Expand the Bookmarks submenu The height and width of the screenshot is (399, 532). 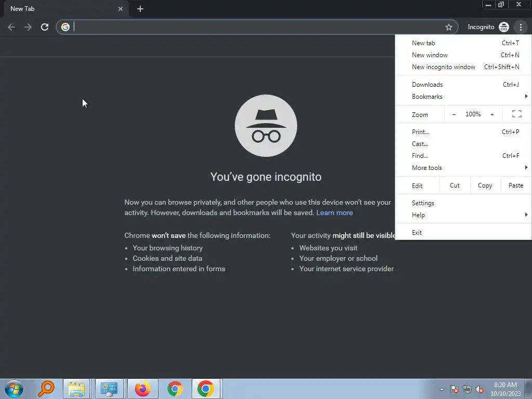tap(463, 96)
